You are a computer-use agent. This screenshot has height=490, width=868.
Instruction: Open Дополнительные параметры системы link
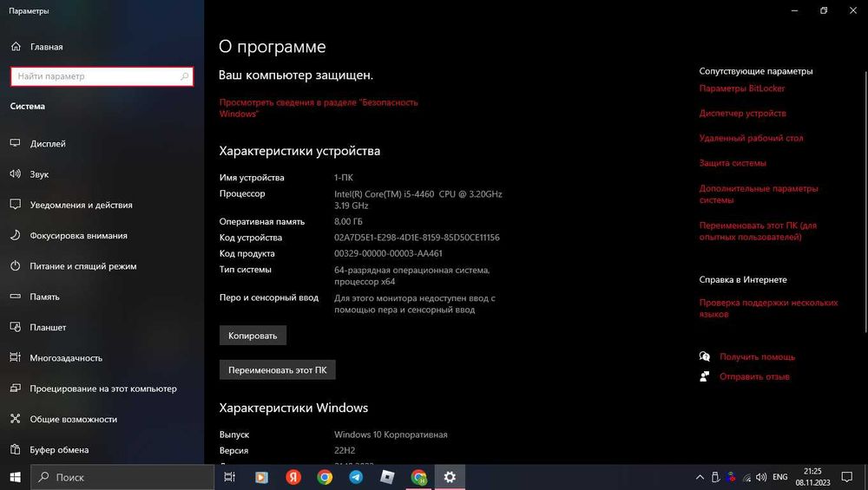[759, 194]
